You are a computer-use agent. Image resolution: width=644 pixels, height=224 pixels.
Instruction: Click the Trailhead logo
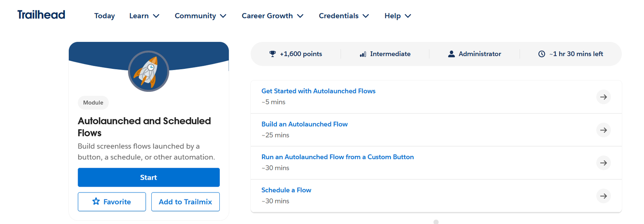click(41, 15)
